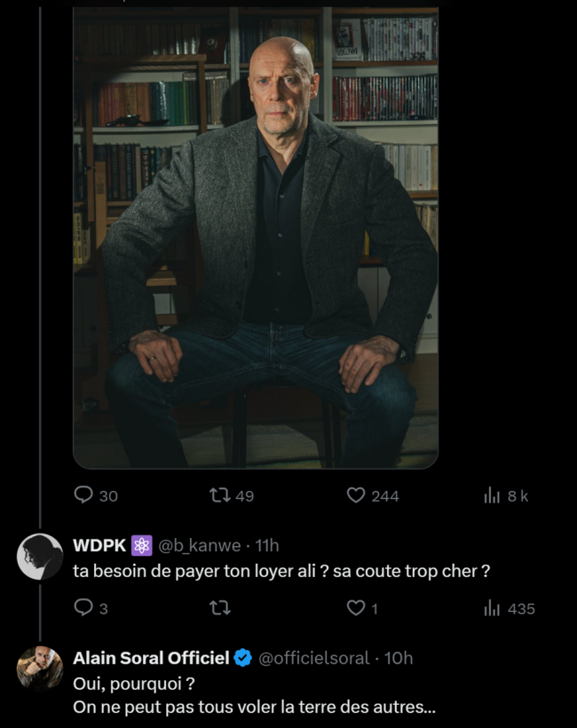The width and height of the screenshot is (577, 728).
Task: Click the blue verified badge
Action: click(242, 658)
